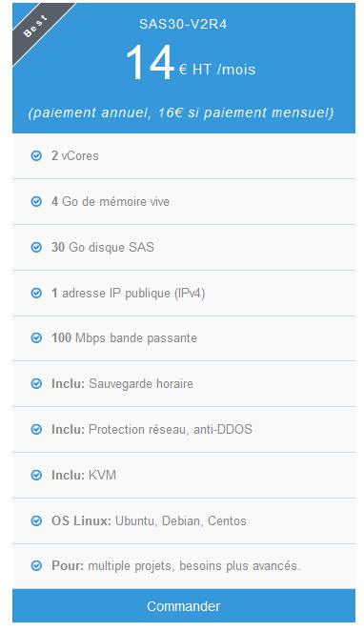Screen dimensions: 364x632
Task: Click the Best corner ribbon
Action: (x=37, y=29)
